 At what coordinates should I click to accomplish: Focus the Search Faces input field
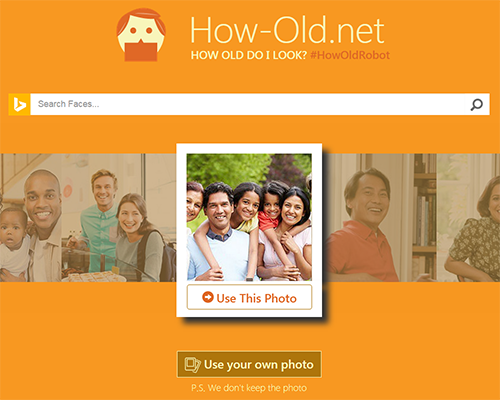point(247,104)
